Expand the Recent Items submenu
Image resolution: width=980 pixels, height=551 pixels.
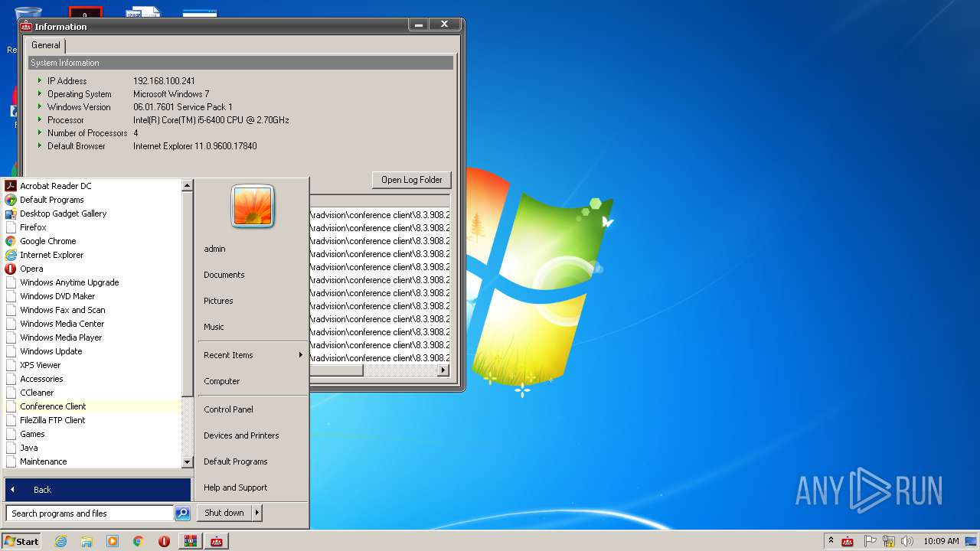(253, 355)
